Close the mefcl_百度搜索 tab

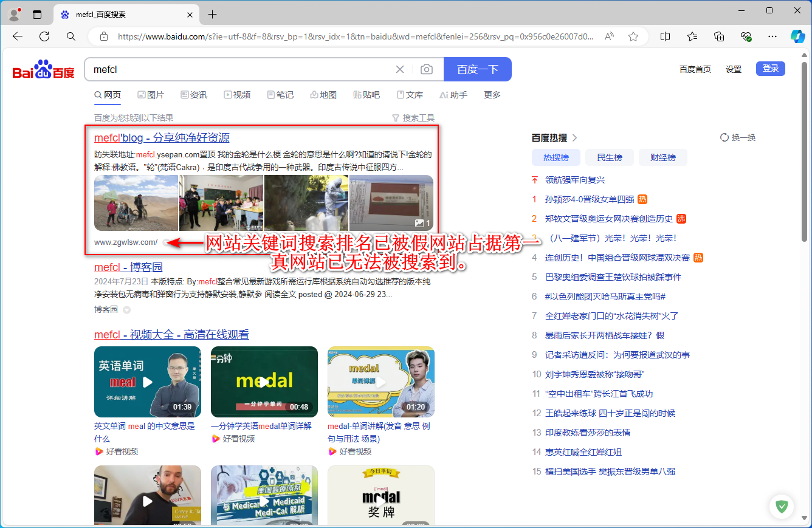click(x=190, y=15)
